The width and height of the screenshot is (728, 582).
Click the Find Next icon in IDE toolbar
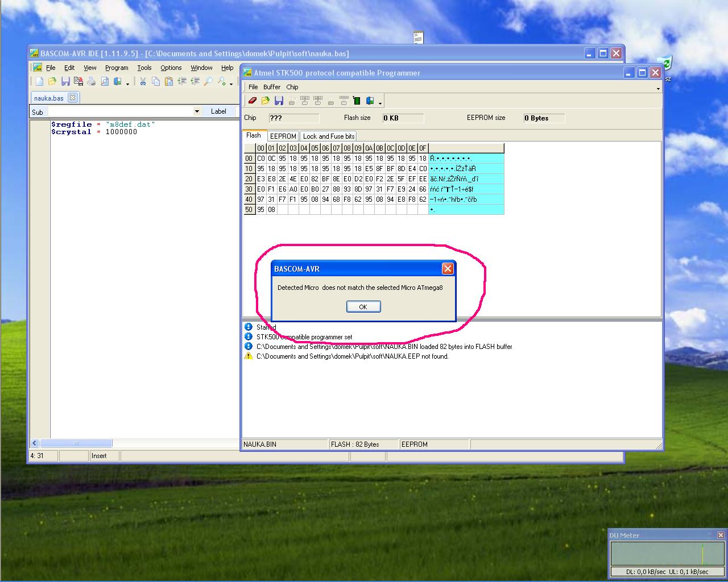click(x=221, y=82)
